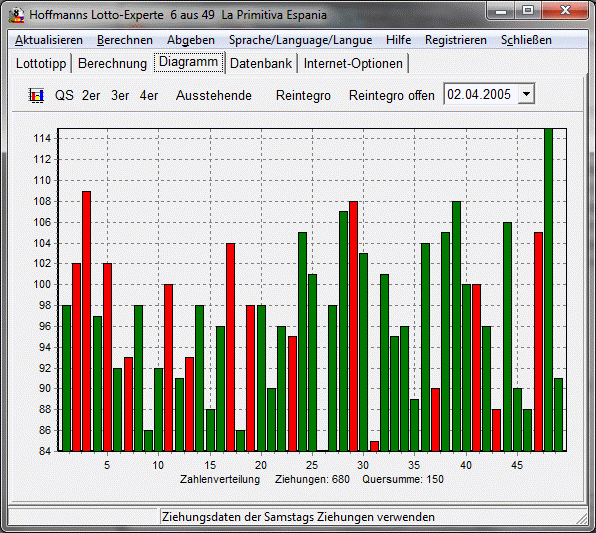Open the Ausstehende diagram view
The width and height of the screenshot is (596, 533).
click(x=214, y=95)
